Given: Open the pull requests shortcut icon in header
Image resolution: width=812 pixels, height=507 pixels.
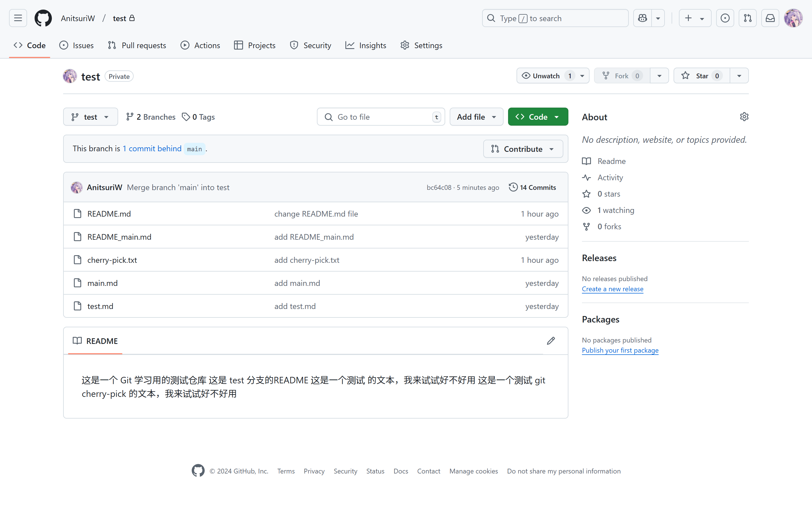Looking at the screenshot, I should 747,18.
